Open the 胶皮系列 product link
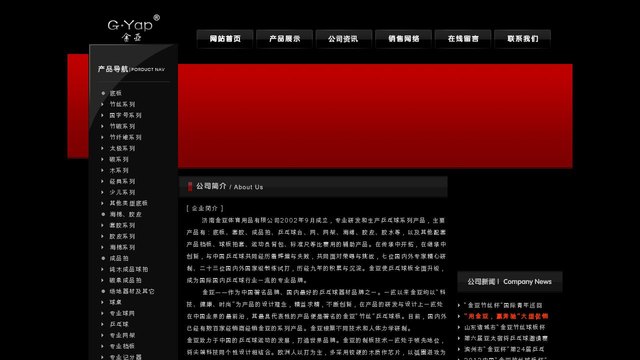640x360 pixels. click(122, 236)
